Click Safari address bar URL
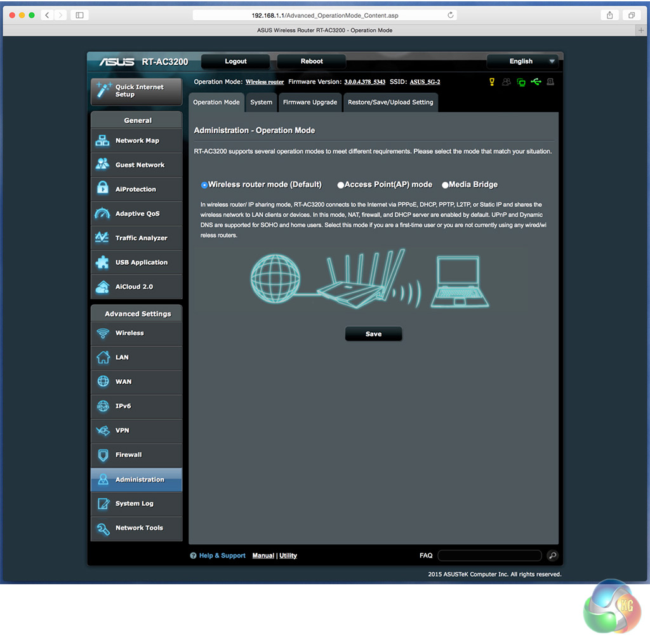 point(325,15)
